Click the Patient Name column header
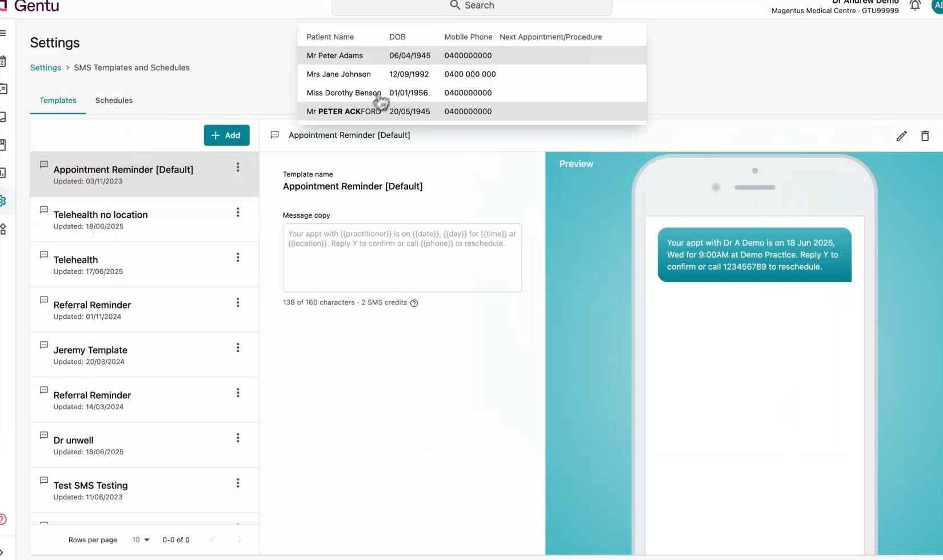Screen dimensions: 943x560 pyautogui.click(x=330, y=37)
